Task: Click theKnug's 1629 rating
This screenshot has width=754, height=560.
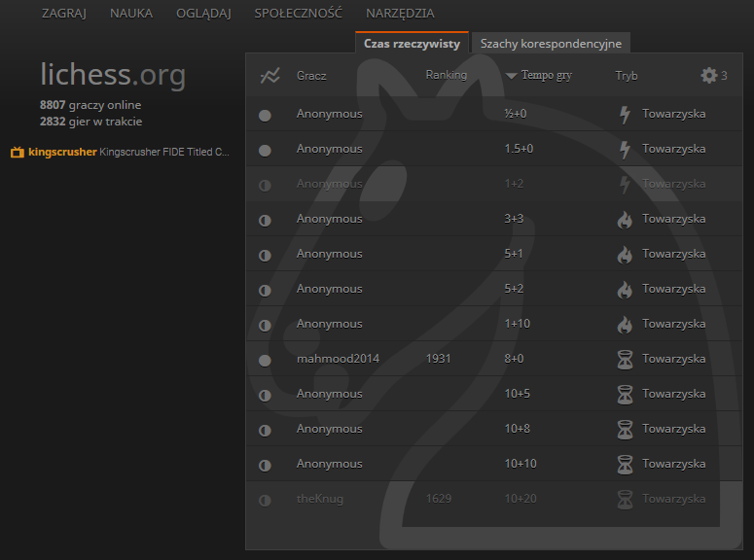Action: tap(438, 499)
